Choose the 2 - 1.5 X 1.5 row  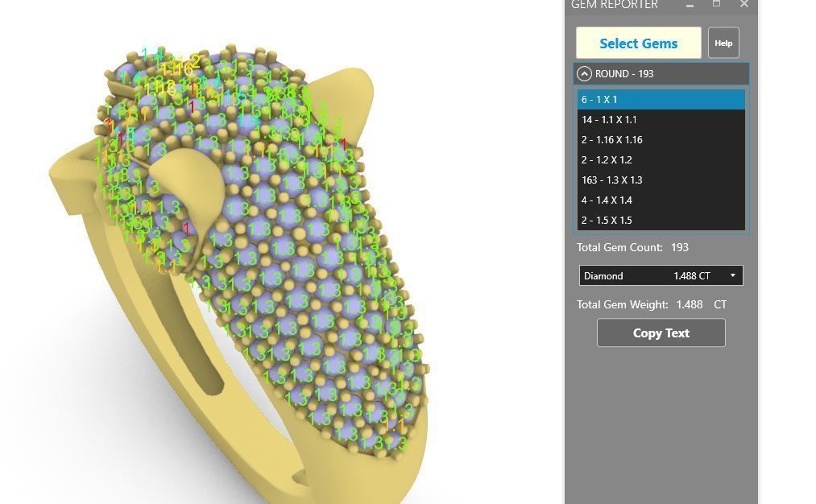coord(661,220)
